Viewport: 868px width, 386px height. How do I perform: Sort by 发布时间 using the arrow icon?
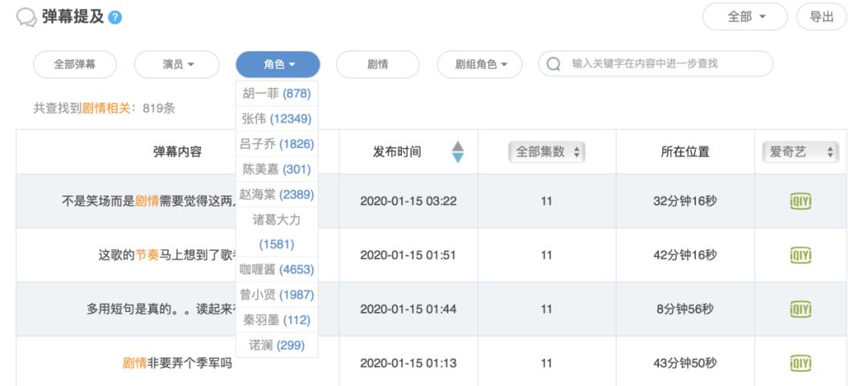pyautogui.click(x=457, y=152)
